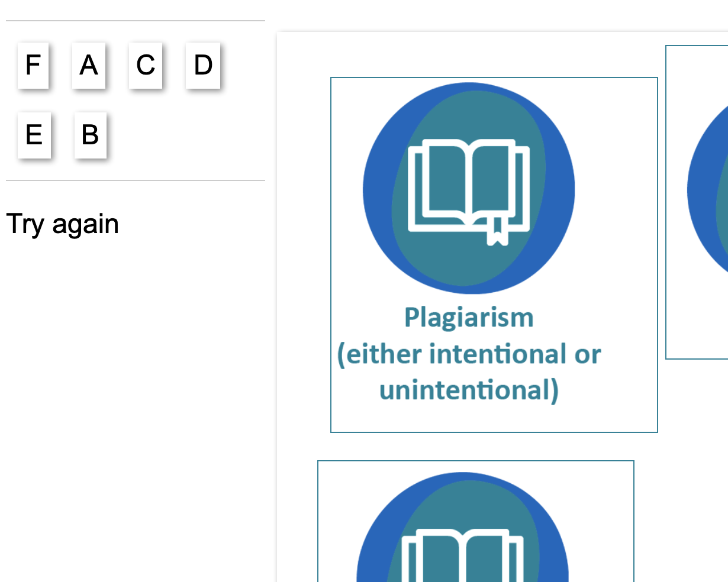The image size is (728, 582).
Task: Click the blue circle in the right-edge card
Action: click(x=707, y=189)
